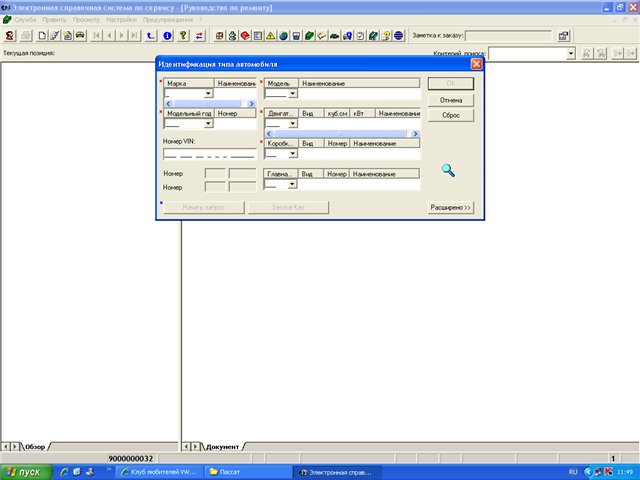Click the blank new document icon
The width and height of the screenshot is (640, 480).
pyautogui.click(x=42, y=36)
